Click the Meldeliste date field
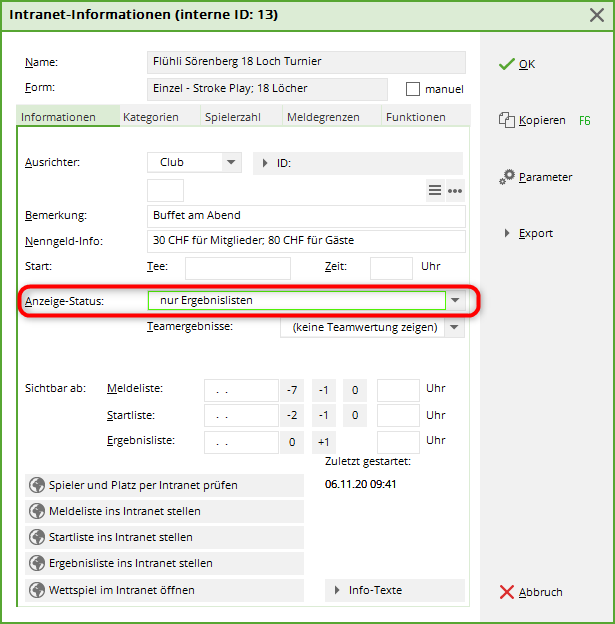 tap(241, 390)
